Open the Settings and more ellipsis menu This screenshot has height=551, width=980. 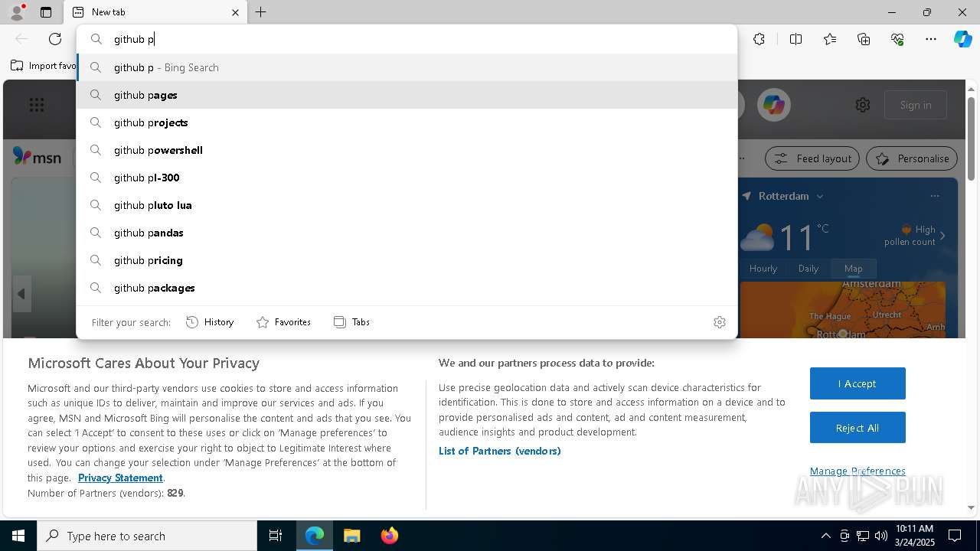click(x=931, y=39)
